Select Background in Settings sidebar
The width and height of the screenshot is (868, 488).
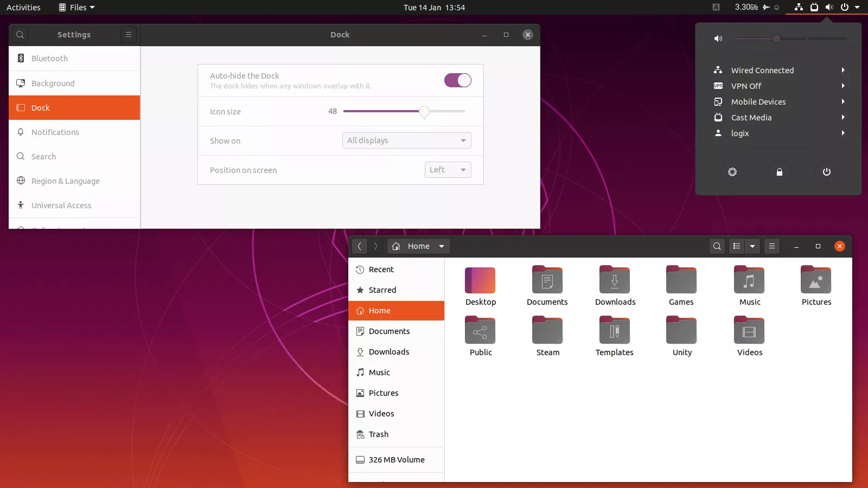(x=74, y=83)
